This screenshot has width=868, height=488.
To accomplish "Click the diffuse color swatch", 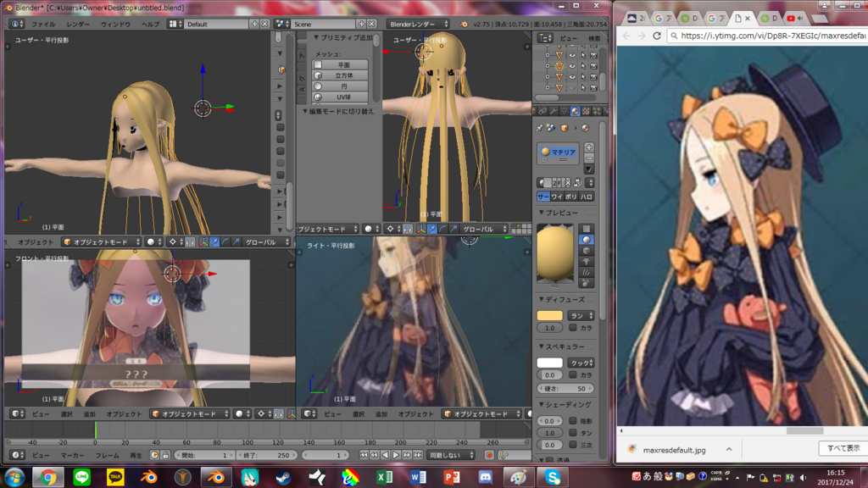I will pyautogui.click(x=549, y=315).
